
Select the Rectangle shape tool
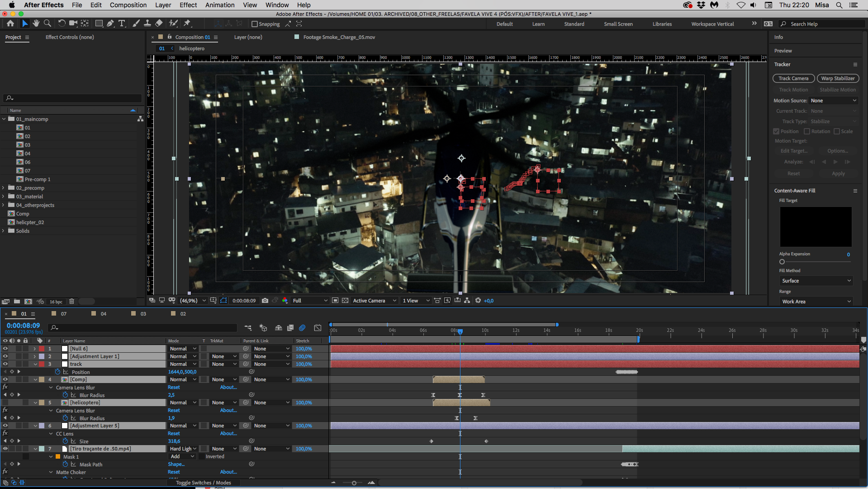[99, 24]
